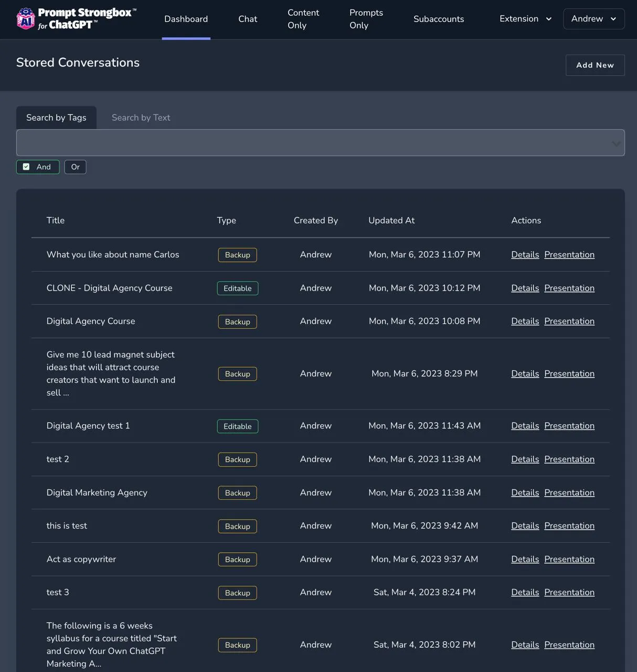Select the Or filter option
Image resolution: width=637 pixels, height=672 pixels.
(75, 167)
